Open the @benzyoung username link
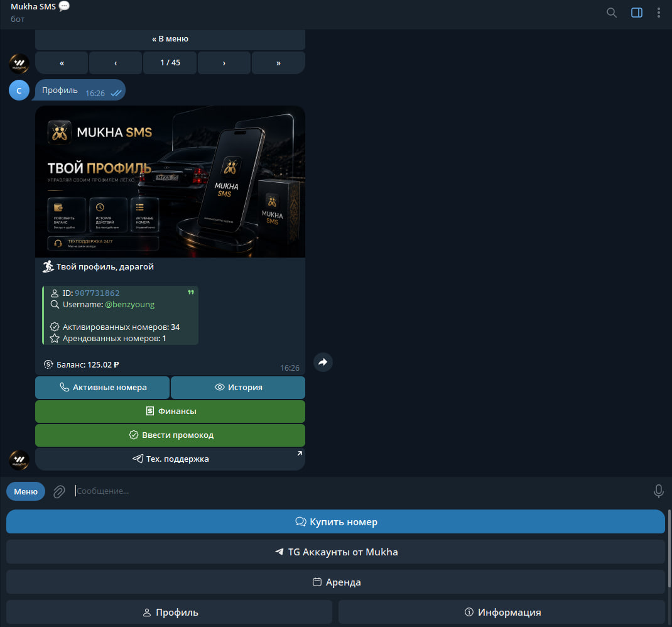The width and height of the screenshot is (672, 627). click(x=130, y=305)
